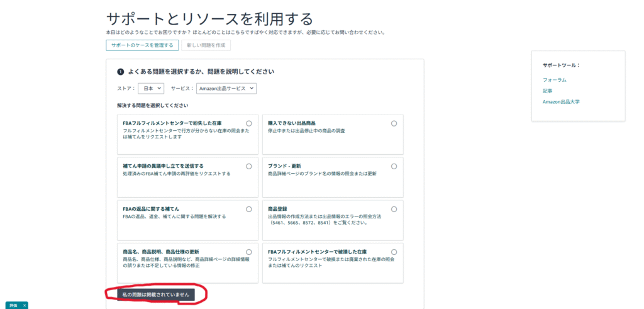Click the 停止中または出品停止中の商品の調査 description
Image resolution: width=644 pixels, height=309 pixels.
[306, 131]
